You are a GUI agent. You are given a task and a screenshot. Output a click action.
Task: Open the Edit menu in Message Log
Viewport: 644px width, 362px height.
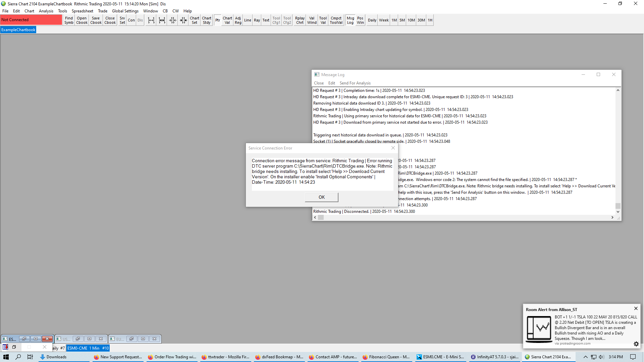pos(331,83)
